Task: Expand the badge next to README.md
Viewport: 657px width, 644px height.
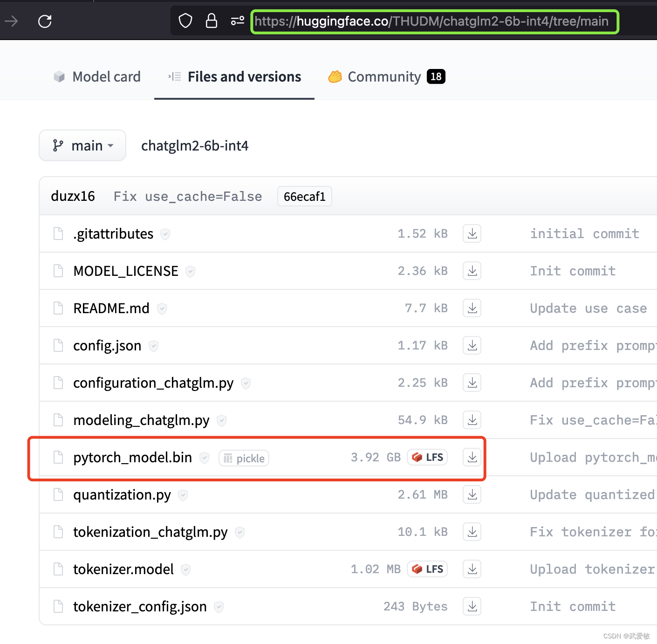Action: tap(162, 308)
